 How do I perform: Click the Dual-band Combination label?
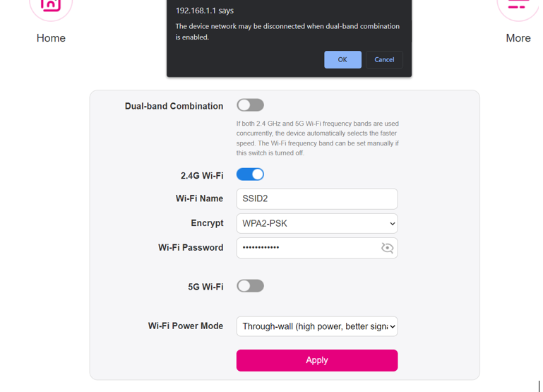click(174, 106)
